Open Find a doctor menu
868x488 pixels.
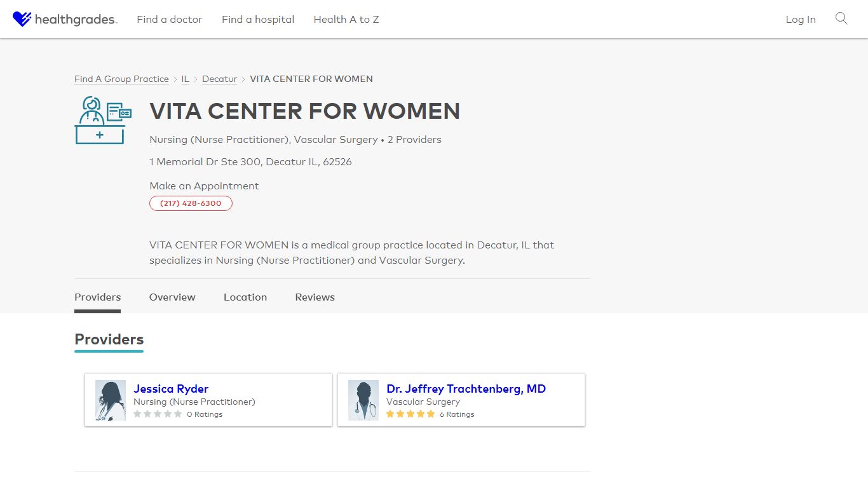[170, 20]
